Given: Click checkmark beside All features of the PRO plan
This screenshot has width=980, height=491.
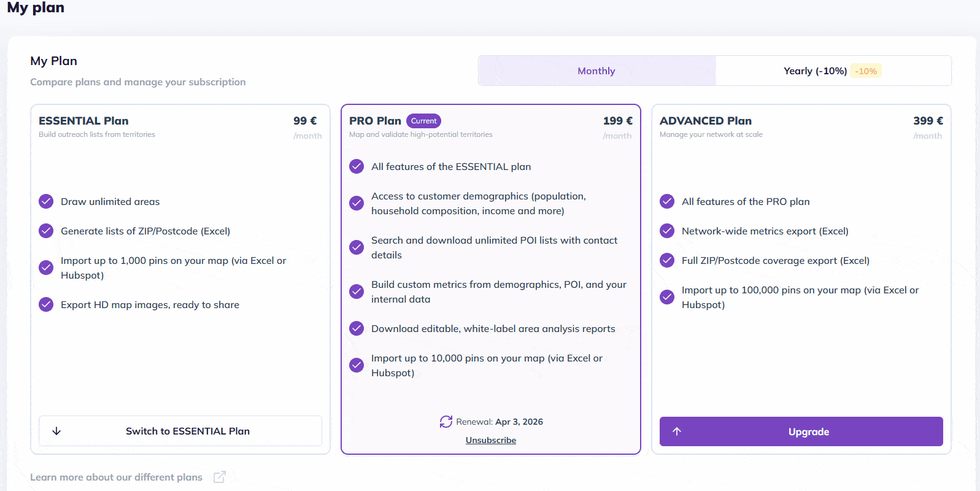Looking at the screenshot, I should [667, 201].
